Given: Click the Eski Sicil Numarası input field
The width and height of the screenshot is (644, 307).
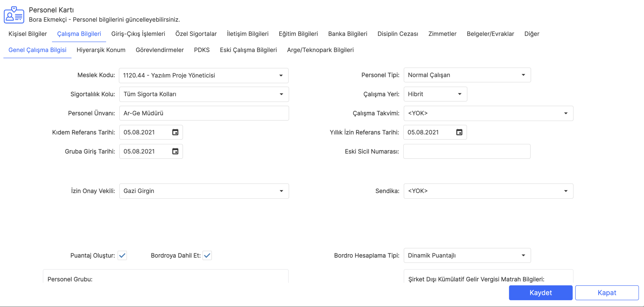Looking at the screenshot, I should point(467,151).
